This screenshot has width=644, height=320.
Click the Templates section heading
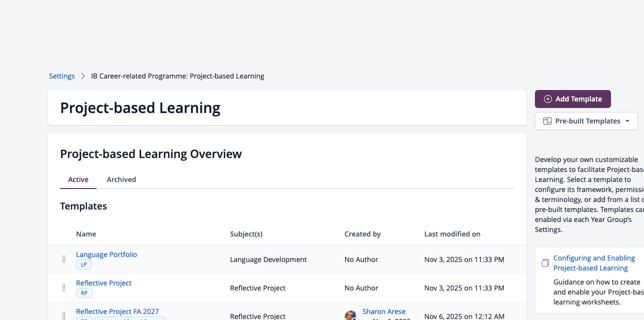(x=84, y=206)
